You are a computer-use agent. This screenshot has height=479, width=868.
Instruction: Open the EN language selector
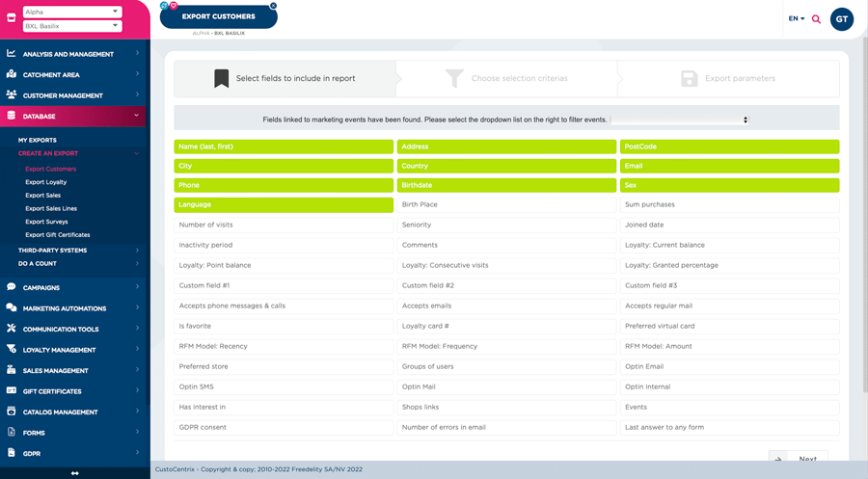pos(796,19)
